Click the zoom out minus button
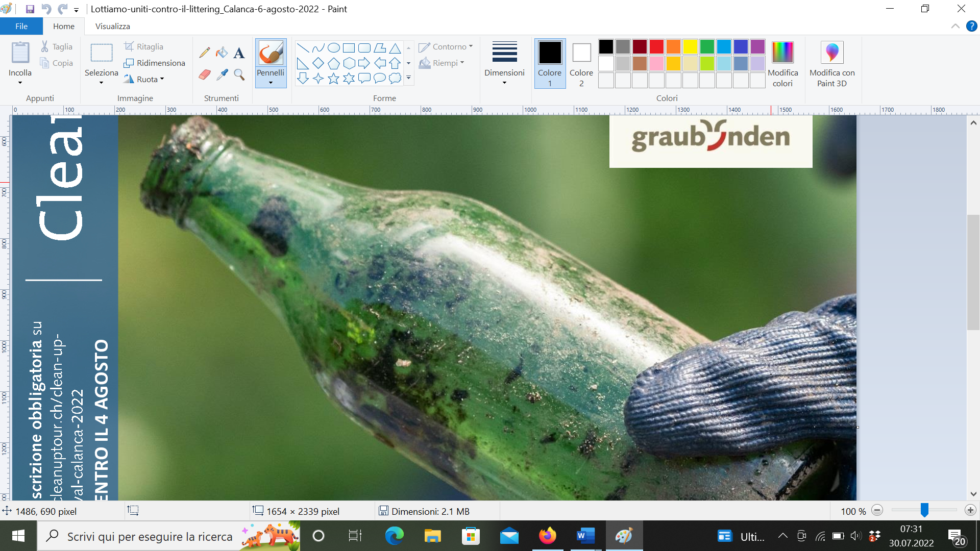 tap(877, 510)
